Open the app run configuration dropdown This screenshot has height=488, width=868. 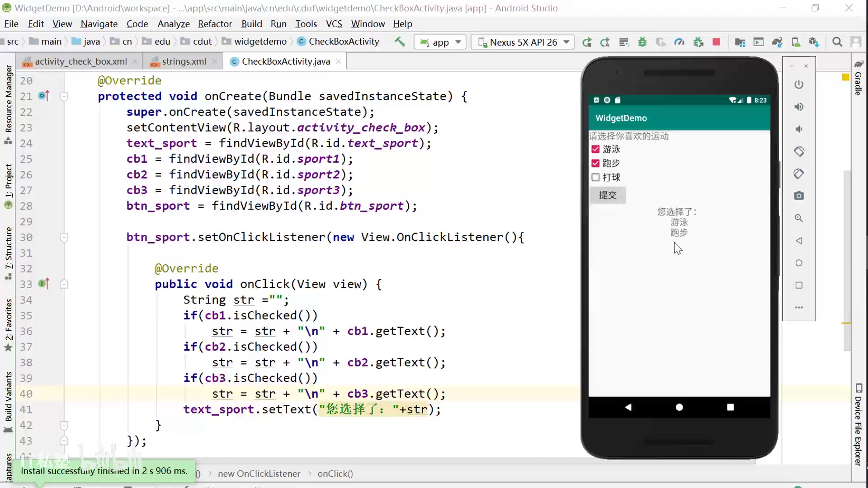pos(440,42)
